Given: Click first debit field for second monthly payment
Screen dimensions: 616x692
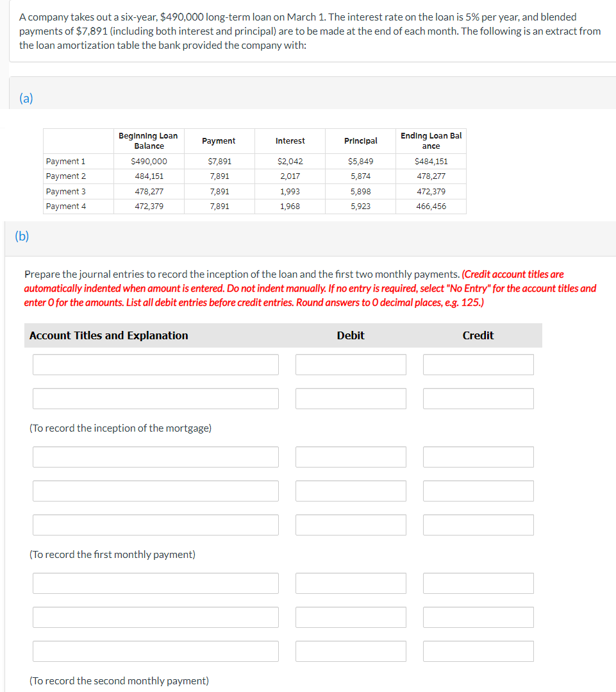Looking at the screenshot, I should [351, 583].
